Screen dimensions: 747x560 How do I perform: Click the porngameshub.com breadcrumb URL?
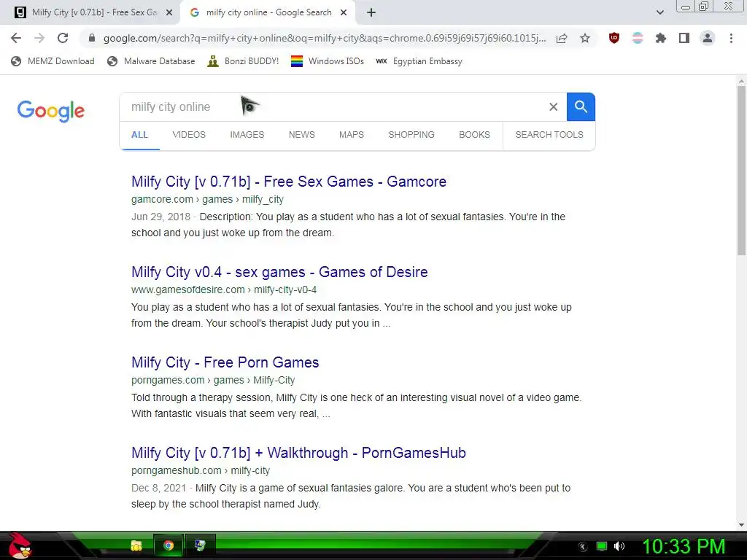201,470
